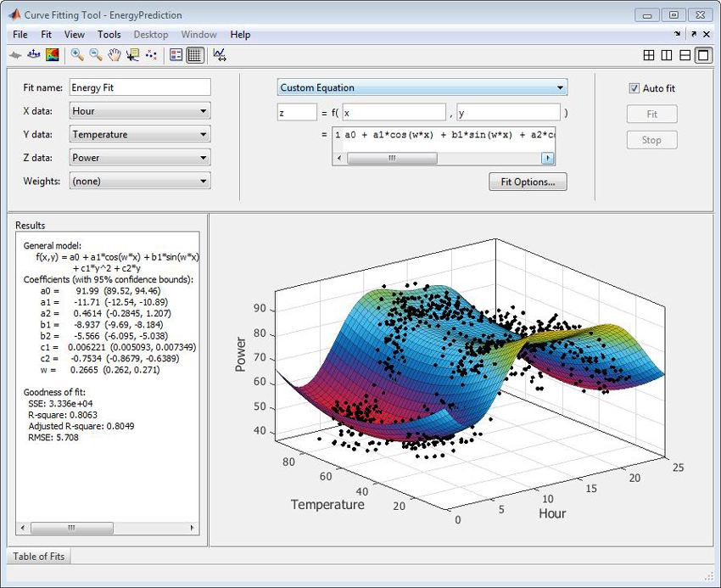721x588 pixels.
Task: Open the Residuals Plot view
Action: (219, 55)
